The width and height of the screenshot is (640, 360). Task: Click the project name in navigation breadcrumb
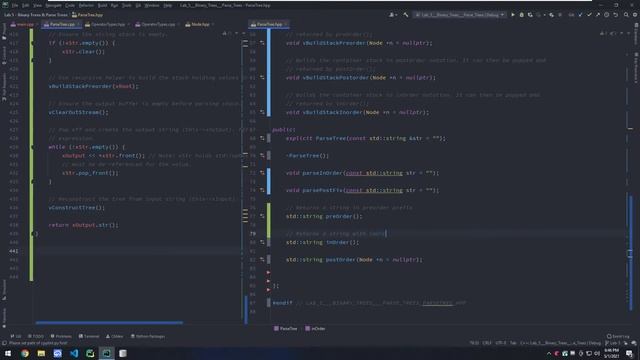(x=36, y=15)
